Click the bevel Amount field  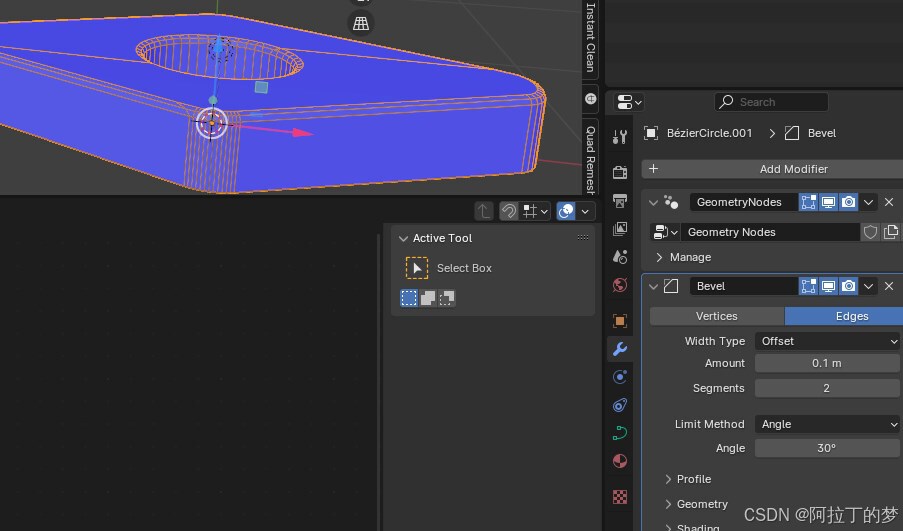click(x=827, y=363)
